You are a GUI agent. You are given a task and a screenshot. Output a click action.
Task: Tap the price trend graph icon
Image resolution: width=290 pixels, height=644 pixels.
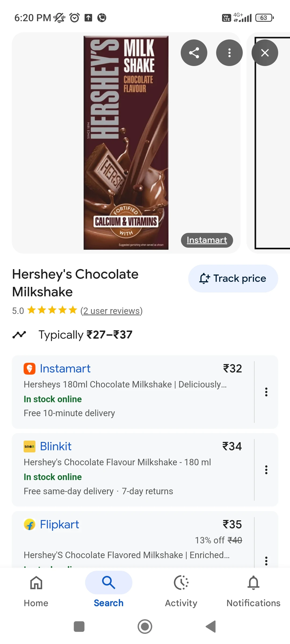pos(19,335)
